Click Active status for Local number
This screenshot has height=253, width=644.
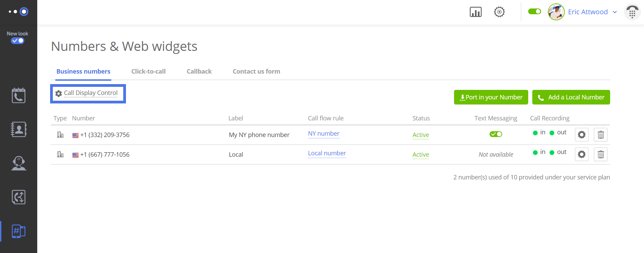(x=421, y=155)
